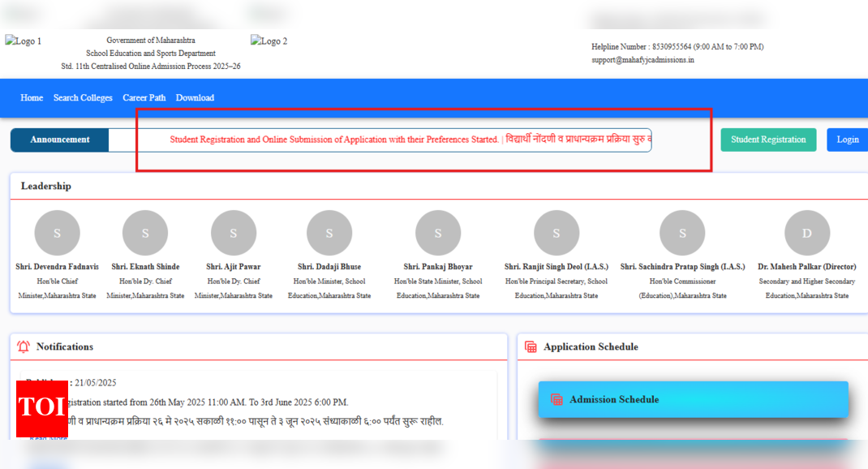Click the Application Schedule calendar icon
The image size is (868, 469).
point(531,346)
